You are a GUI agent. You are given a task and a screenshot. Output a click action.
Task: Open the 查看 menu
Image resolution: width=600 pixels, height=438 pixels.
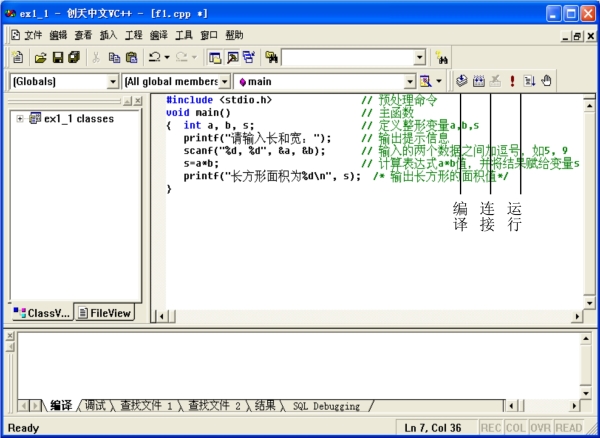click(83, 36)
